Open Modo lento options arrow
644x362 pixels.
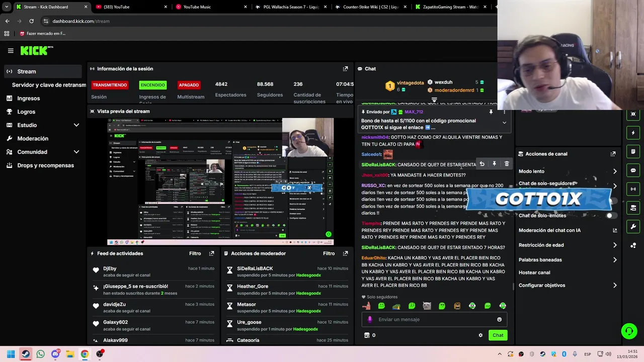[x=615, y=171]
